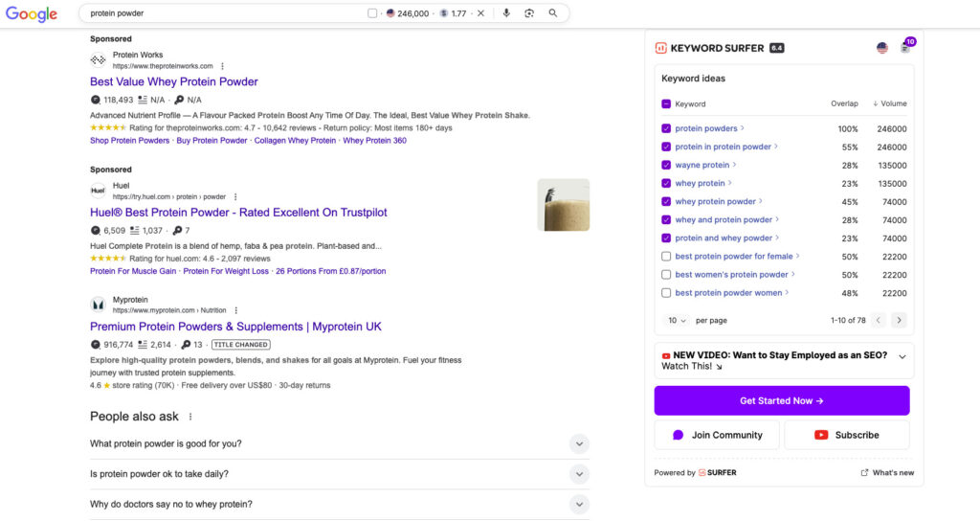Click the YouTube 'Subscribe' button

click(x=847, y=436)
